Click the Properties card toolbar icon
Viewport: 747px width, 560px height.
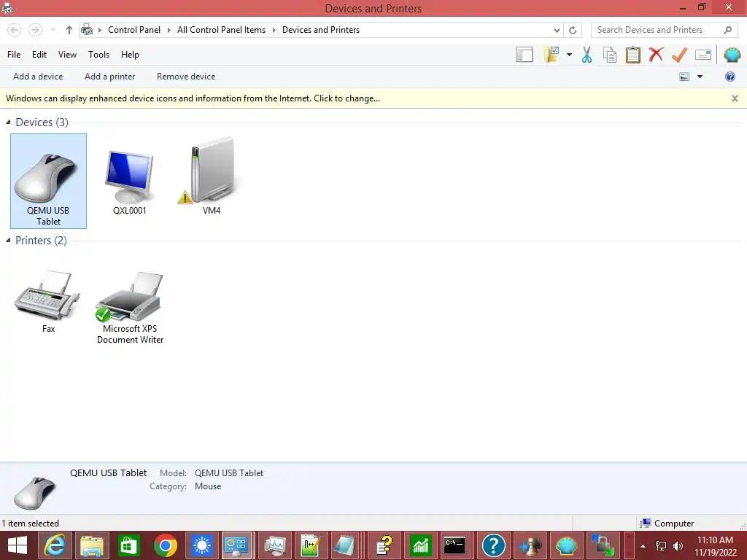point(703,55)
